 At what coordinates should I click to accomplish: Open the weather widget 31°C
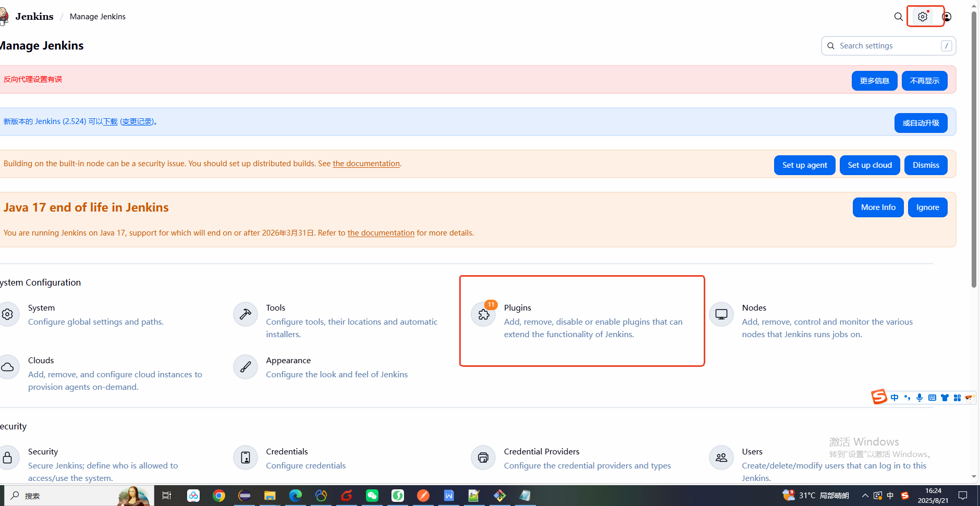pyautogui.click(x=816, y=496)
